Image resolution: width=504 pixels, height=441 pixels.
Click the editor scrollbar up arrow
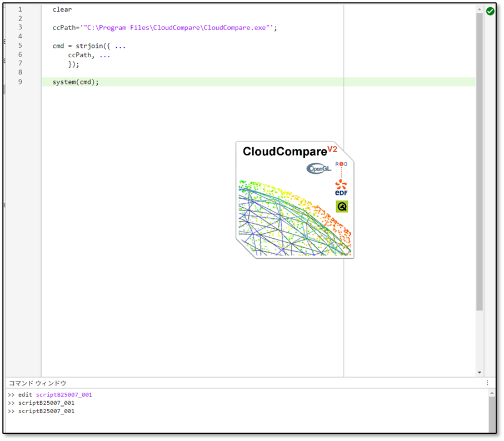pyautogui.click(x=479, y=8)
